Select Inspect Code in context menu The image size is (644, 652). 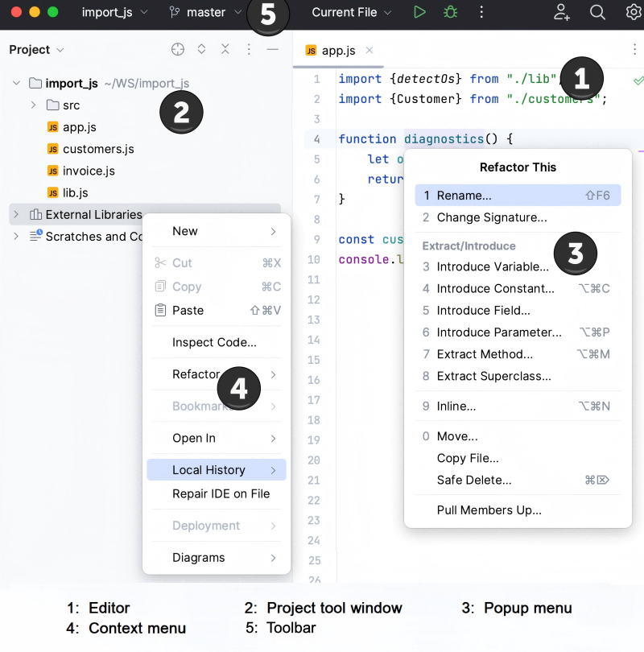coord(217,342)
